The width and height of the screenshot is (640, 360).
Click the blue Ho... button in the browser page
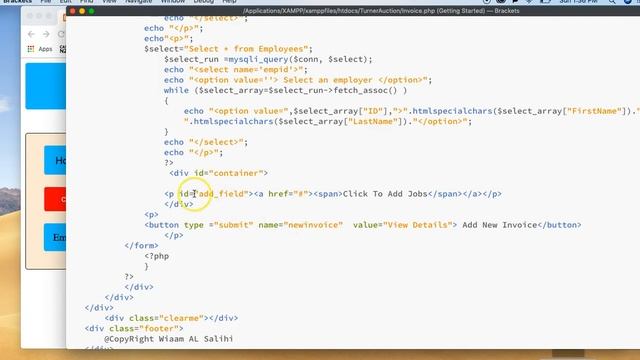point(55,160)
